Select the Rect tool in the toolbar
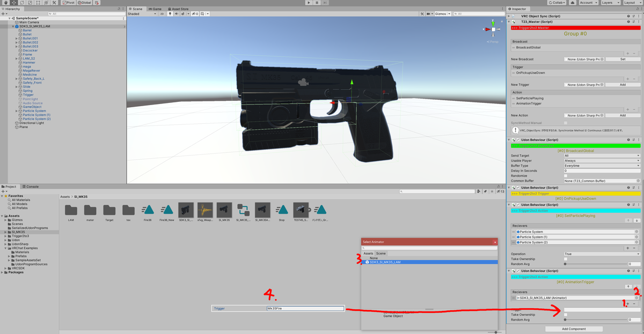 pyautogui.click(x=38, y=3)
